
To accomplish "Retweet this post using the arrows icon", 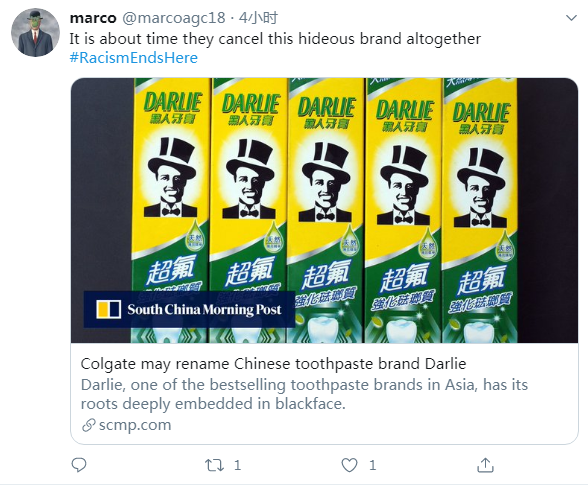I will click(x=214, y=465).
